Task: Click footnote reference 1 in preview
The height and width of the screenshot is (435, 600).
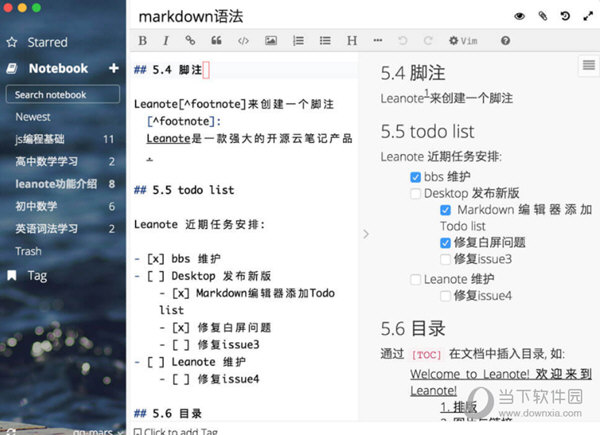Action: [426, 93]
